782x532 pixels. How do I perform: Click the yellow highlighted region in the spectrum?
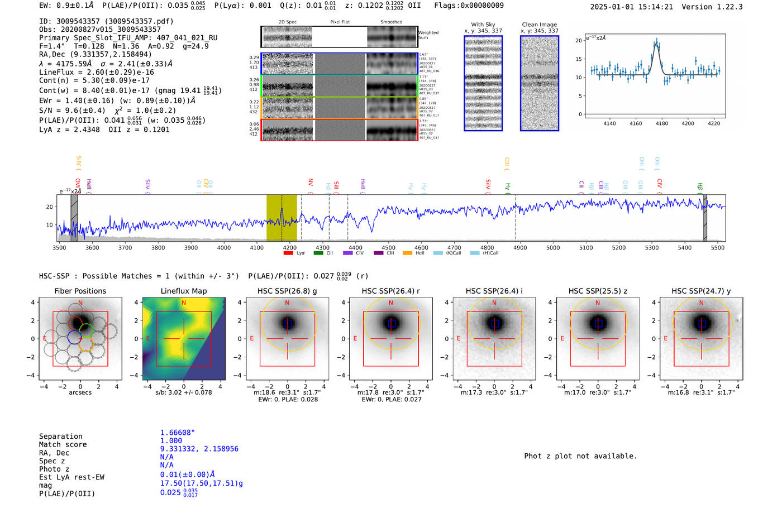282,218
